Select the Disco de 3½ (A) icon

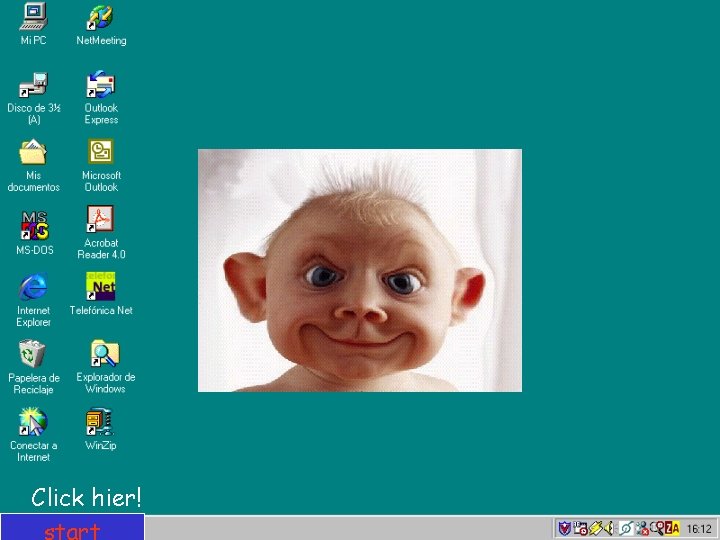coord(33,84)
